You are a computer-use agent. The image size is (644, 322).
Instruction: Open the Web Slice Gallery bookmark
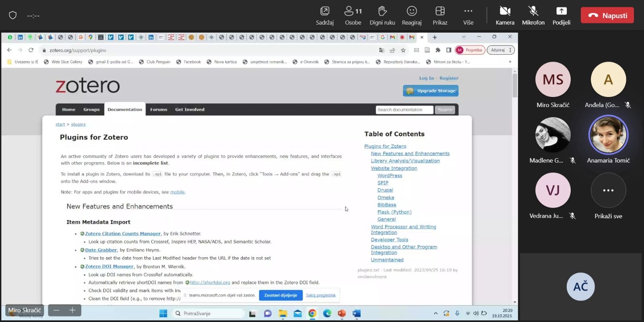click(63, 62)
